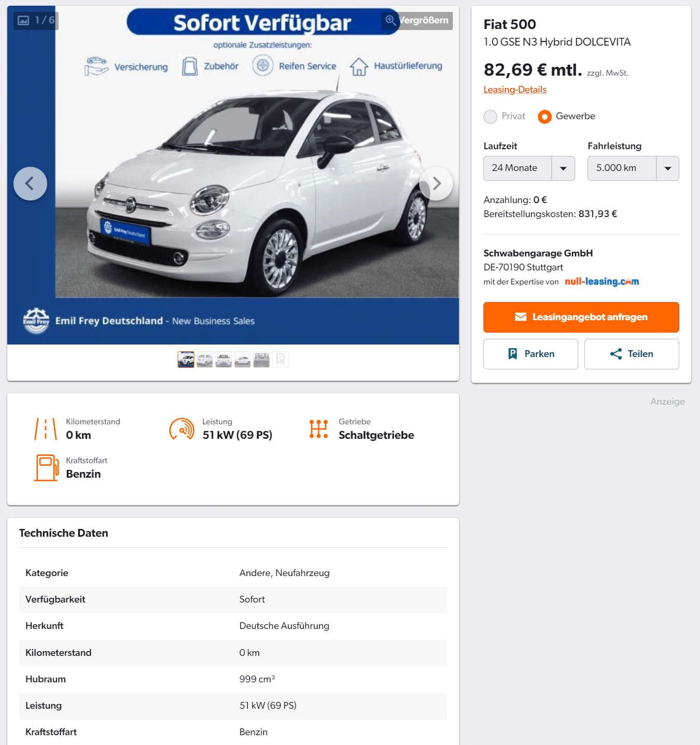Click the Leasingangebot anfragen button
The height and width of the screenshot is (745, 700).
581,317
